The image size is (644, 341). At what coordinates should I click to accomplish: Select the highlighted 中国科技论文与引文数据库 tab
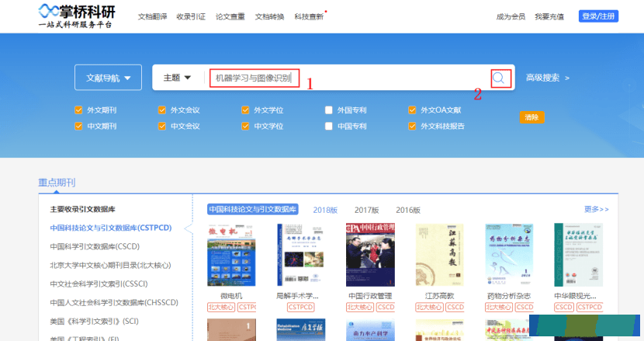tap(253, 210)
